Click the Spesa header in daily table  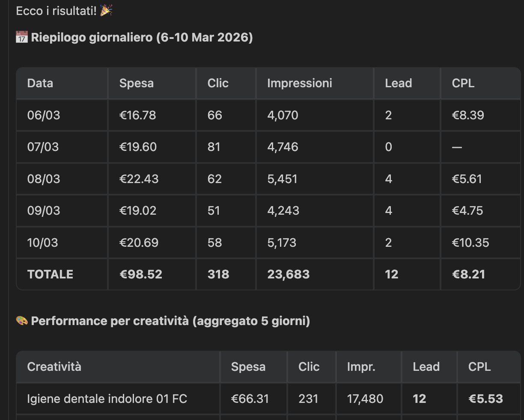[x=137, y=83]
